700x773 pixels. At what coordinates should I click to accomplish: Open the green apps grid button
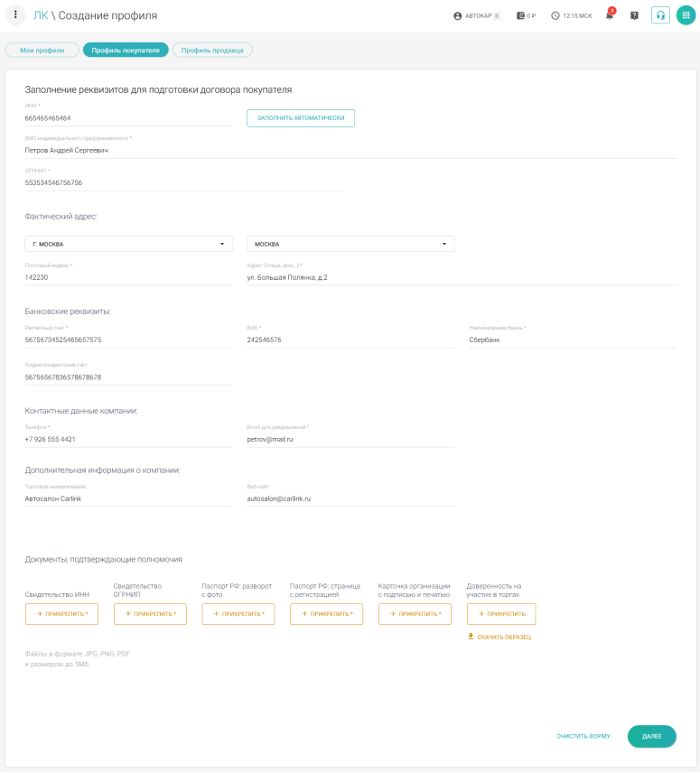686,15
